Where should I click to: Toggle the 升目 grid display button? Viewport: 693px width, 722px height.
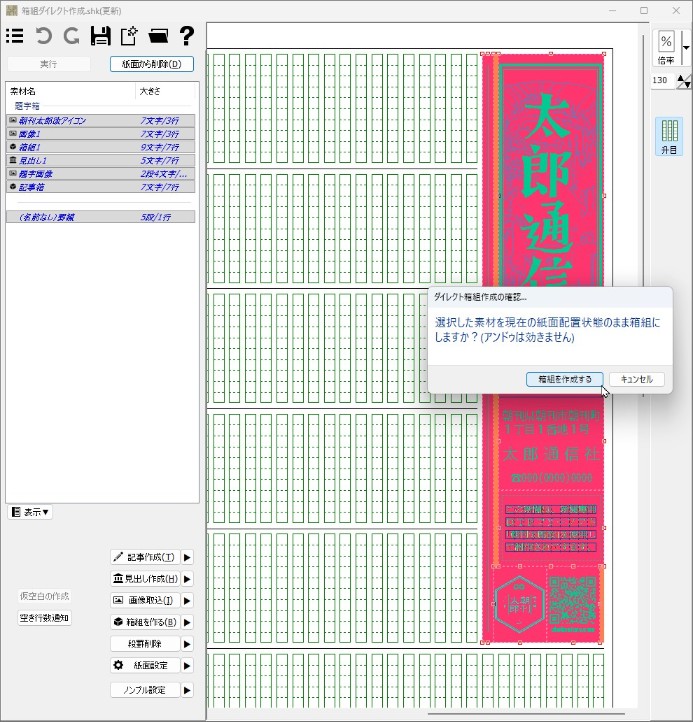(669, 136)
